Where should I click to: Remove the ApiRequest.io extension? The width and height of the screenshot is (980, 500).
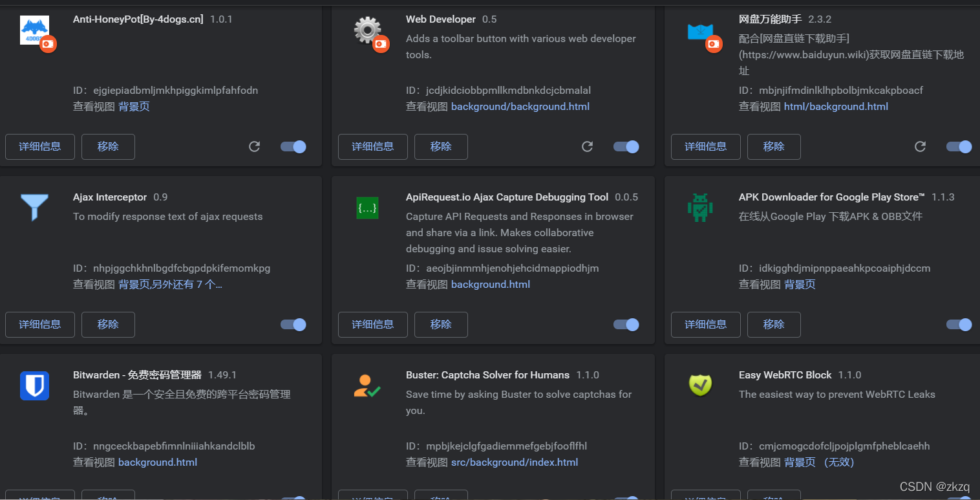point(441,325)
